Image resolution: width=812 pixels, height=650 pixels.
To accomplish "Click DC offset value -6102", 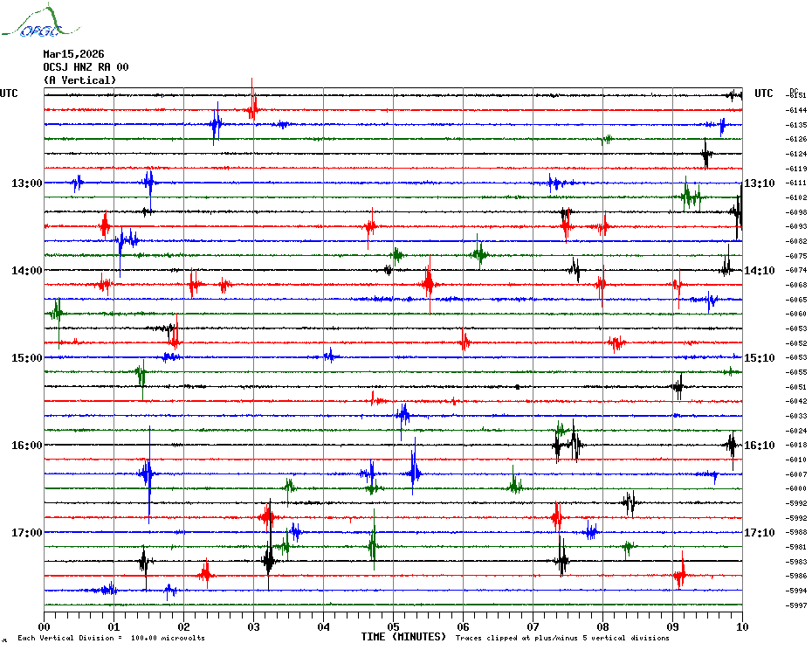I will [x=796, y=197].
